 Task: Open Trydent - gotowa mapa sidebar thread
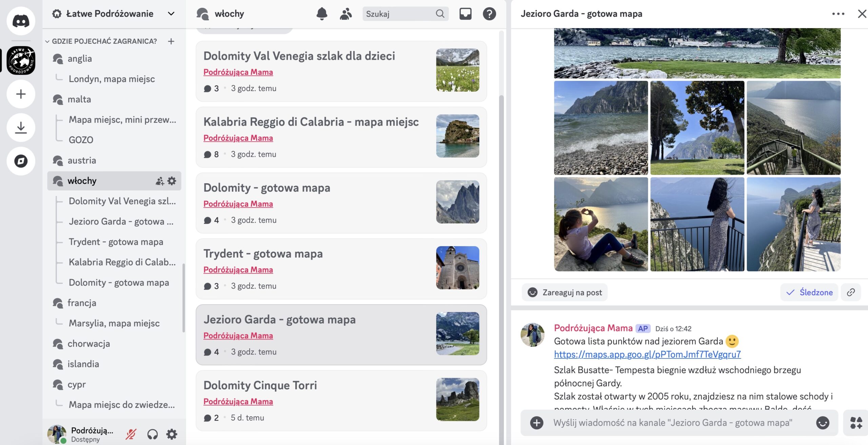click(x=116, y=242)
